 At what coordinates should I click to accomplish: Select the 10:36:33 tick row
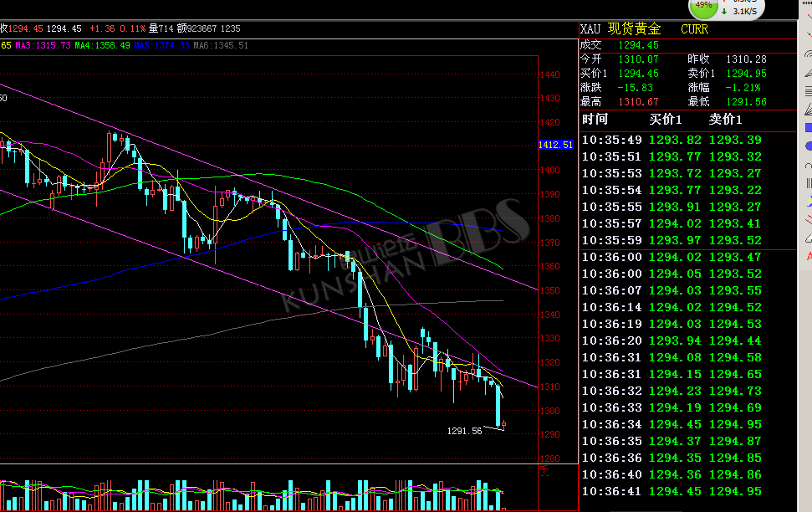tap(672, 407)
